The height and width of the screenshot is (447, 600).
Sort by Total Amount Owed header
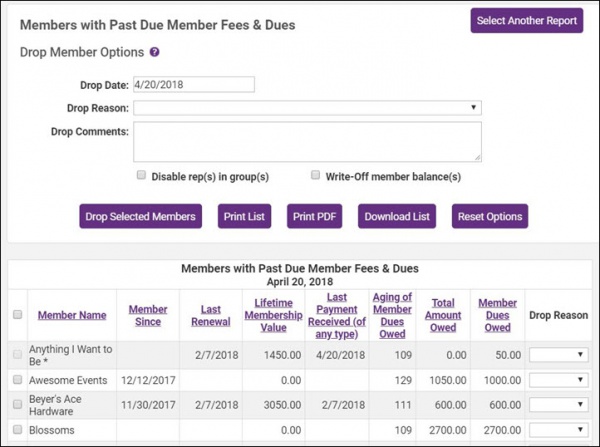pos(444,315)
